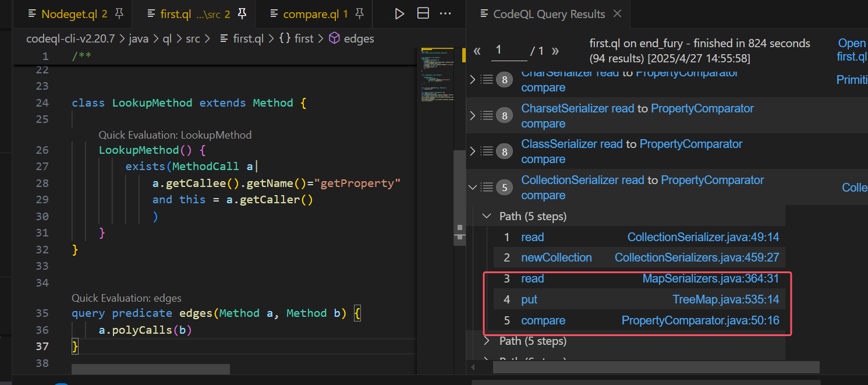Open CollectionSerializers.java:459:27 location link
Viewport: 868px width, 385px height.
pyautogui.click(x=697, y=257)
